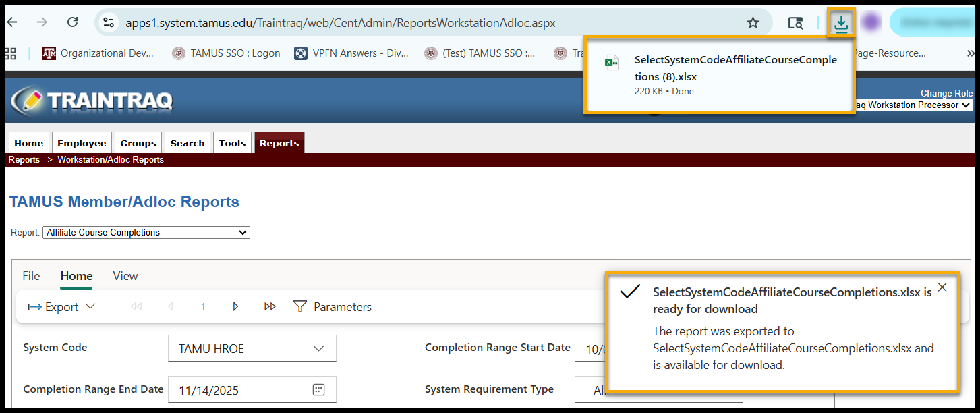Open the Tools tab
Viewport: 980px width, 413px height.
click(232, 143)
